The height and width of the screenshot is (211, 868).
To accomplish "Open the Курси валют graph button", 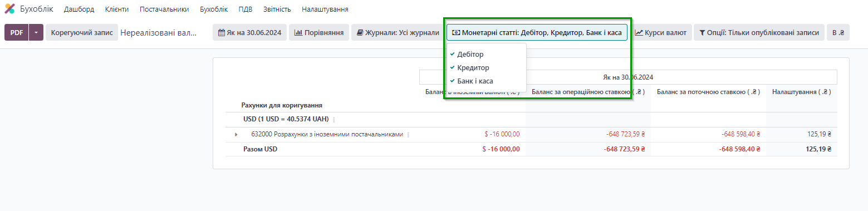I will pyautogui.click(x=661, y=32).
